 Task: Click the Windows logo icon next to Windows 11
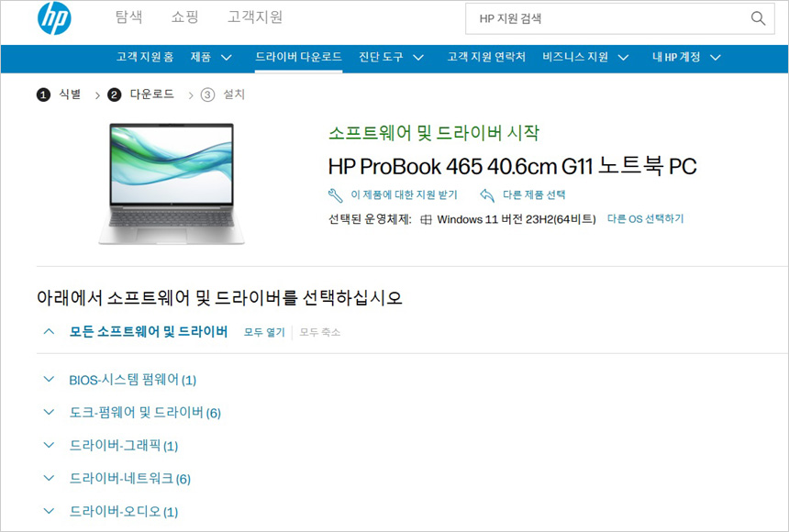pyautogui.click(x=427, y=219)
